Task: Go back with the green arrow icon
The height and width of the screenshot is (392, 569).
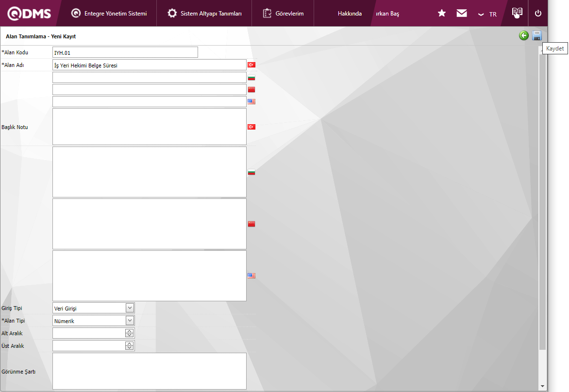Action: point(524,35)
